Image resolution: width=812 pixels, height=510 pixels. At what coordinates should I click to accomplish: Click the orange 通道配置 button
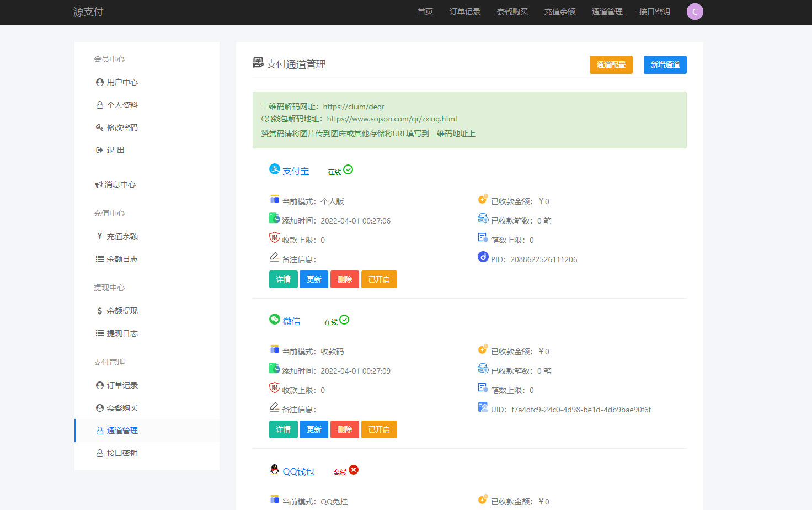pos(611,65)
